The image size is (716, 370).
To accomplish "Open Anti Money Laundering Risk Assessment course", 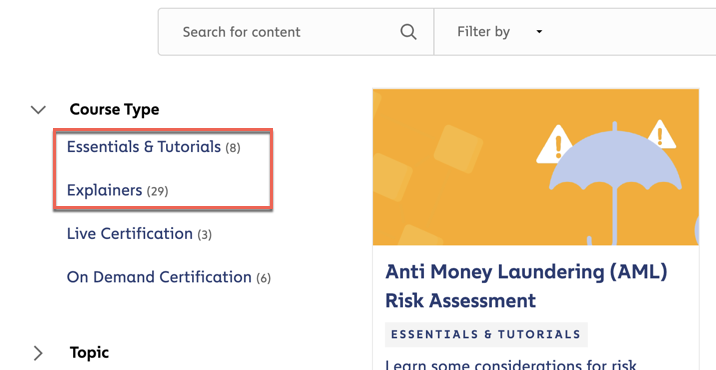I will point(526,286).
